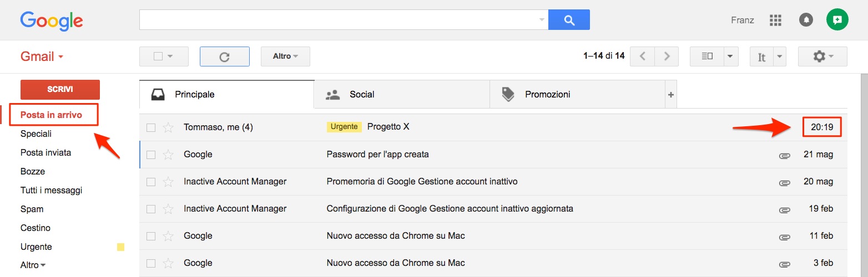
Task: Open the Altro actions dropdown in the toolbar
Action: pyautogui.click(x=285, y=57)
